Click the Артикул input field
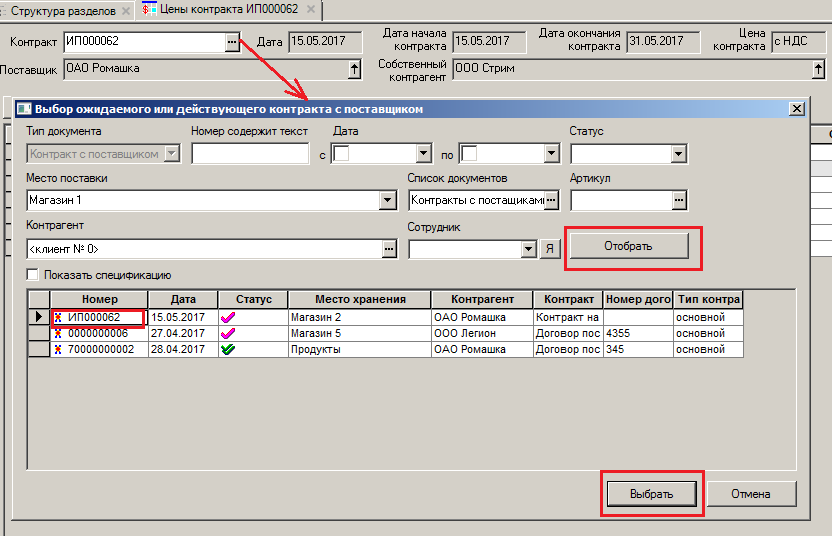The width and height of the screenshot is (832, 536). click(x=621, y=201)
